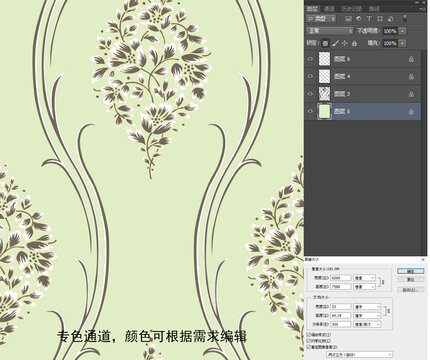Hide layer 6 with eye icon

(311, 59)
